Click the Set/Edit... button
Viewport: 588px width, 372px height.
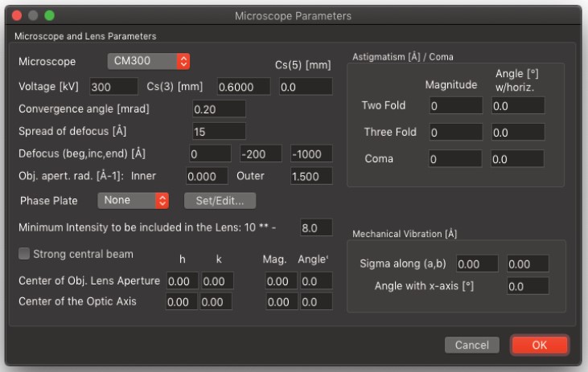point(220,199)
